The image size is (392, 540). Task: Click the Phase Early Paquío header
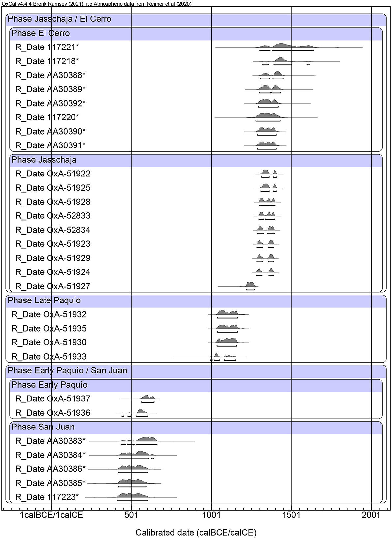point(49,385)
